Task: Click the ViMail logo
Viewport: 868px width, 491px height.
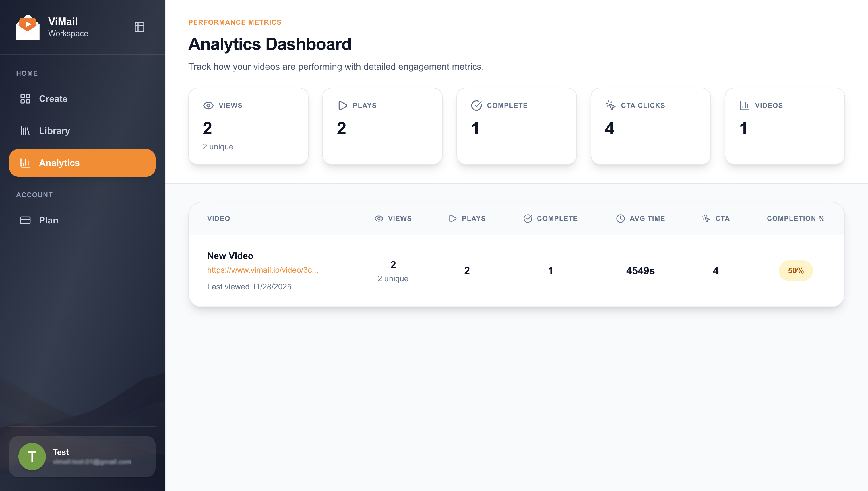Action: click(x=27, y=27)
